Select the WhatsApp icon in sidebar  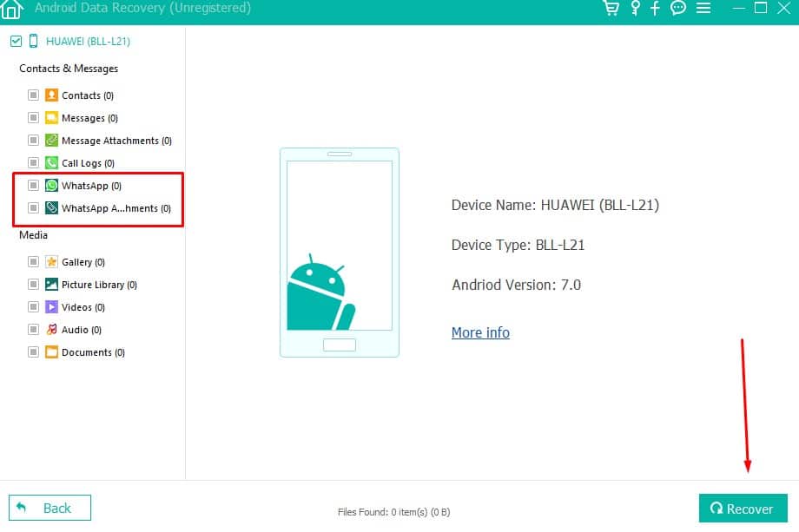click(51, 186)
